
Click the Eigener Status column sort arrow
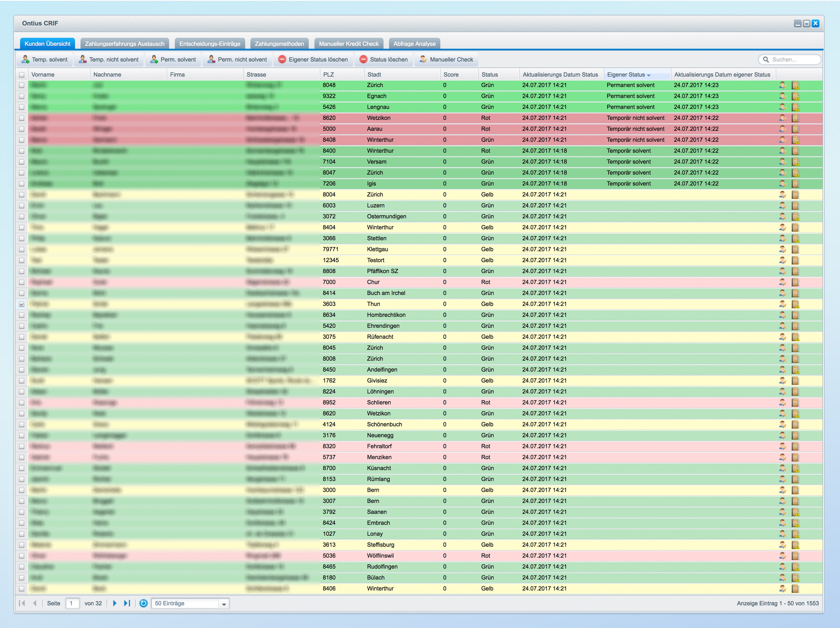(648, 75)
